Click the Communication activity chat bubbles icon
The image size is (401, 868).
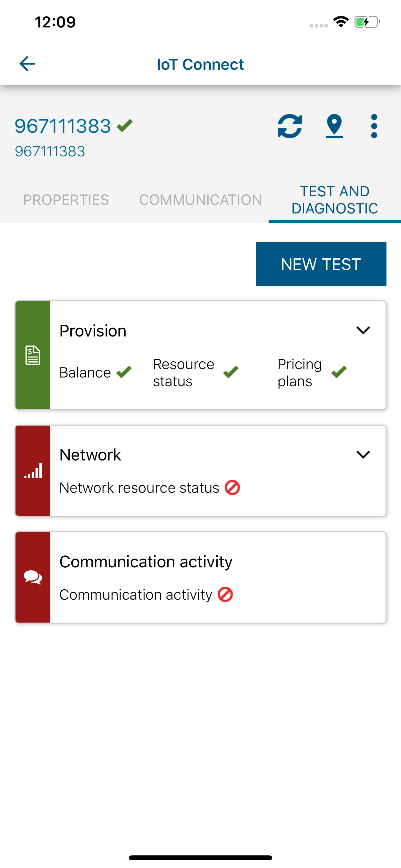[x=33, y=577]
